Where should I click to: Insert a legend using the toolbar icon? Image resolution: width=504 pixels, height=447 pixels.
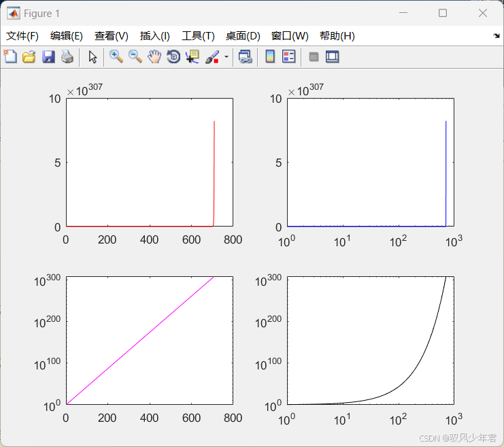click(288, 57)
